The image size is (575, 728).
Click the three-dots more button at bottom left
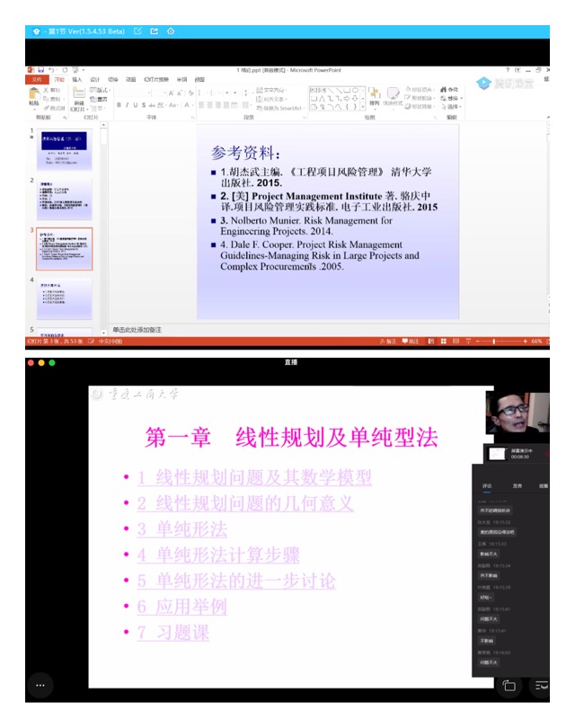39,685
